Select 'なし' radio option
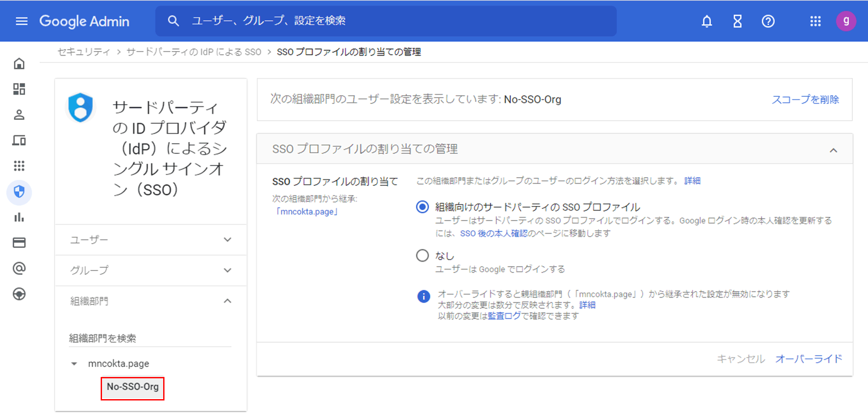The height and width of the screenshot is (420, 868). tap(422, 255)
